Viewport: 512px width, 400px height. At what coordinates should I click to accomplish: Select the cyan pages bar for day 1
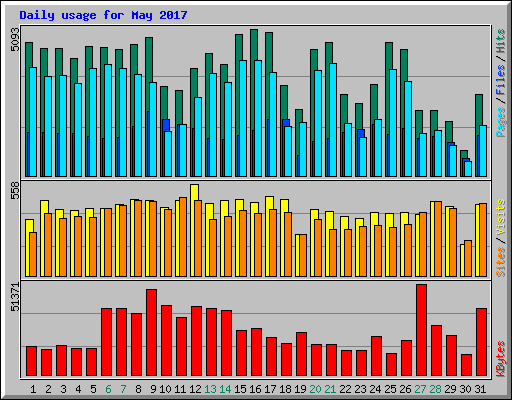33,122
